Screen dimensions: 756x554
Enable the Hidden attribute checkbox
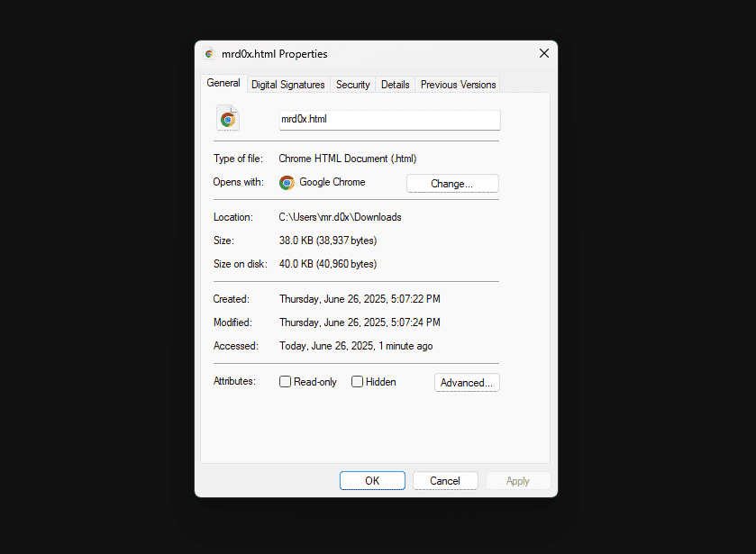pos(357,382)
